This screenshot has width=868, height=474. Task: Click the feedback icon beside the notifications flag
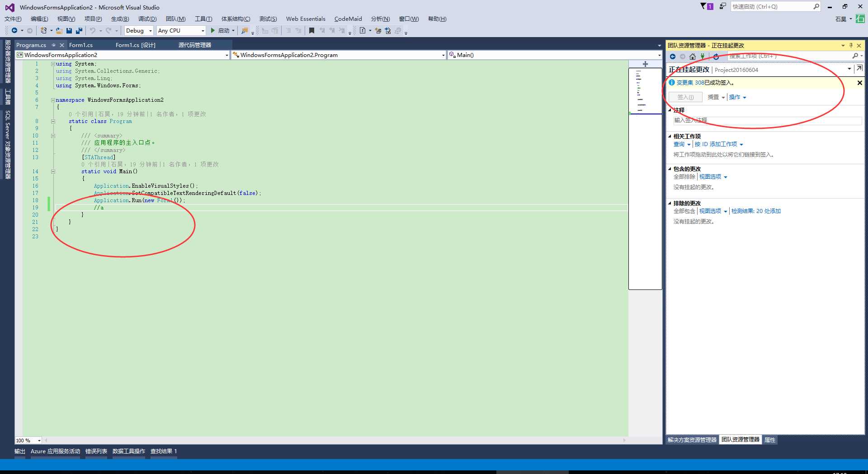723,6
